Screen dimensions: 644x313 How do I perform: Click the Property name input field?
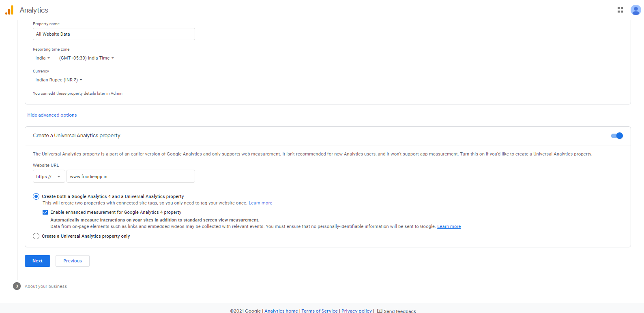[114, 34]
